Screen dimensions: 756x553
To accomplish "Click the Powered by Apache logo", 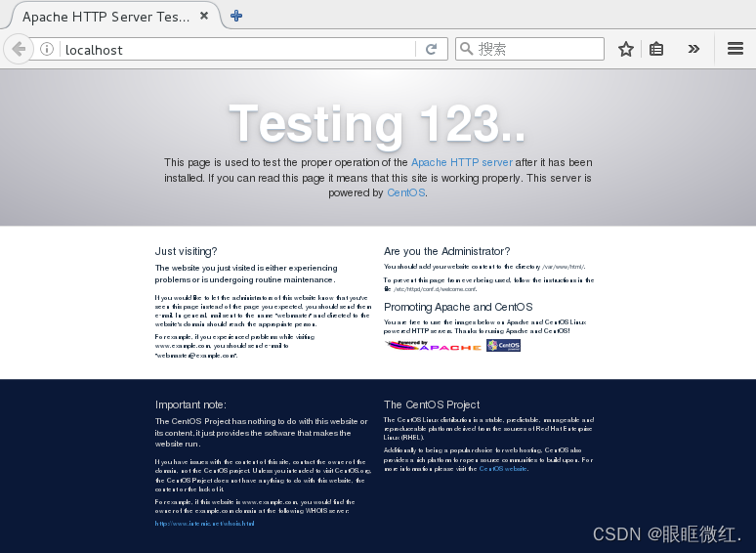I will [433, 345].
